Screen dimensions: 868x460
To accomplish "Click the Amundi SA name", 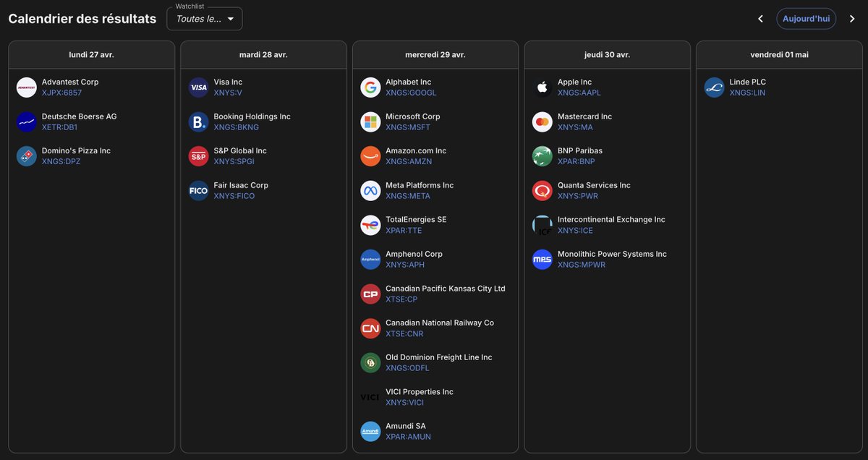I will tap(406, 426).
